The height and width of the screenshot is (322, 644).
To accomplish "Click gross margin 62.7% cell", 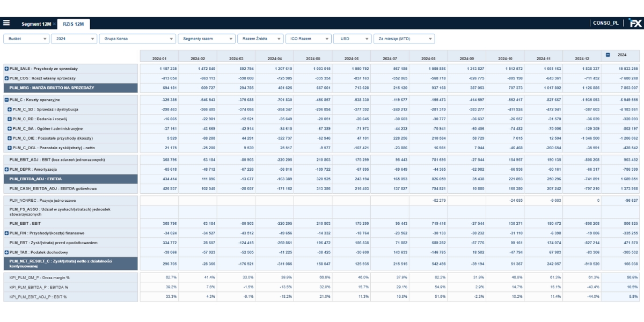I will coord(159,277).
